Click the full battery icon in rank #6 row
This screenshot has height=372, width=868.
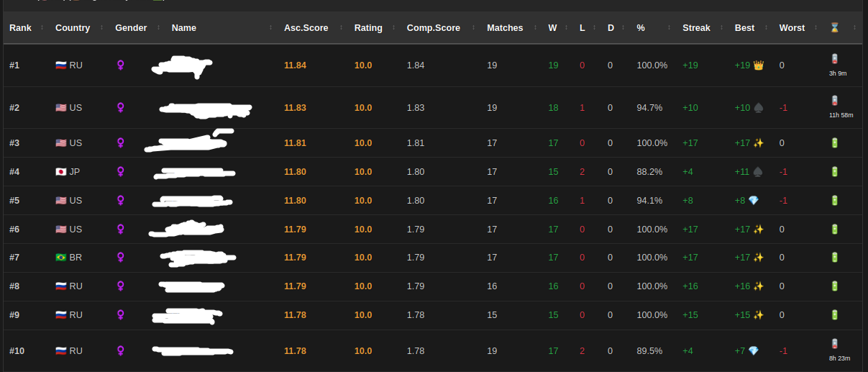pos(835,230)
